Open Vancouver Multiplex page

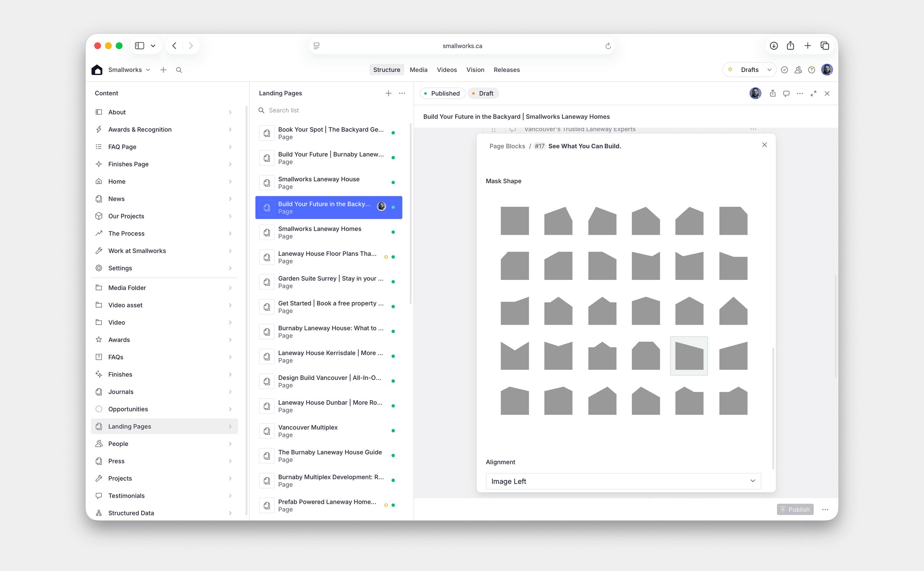click(x=328, y=431)
